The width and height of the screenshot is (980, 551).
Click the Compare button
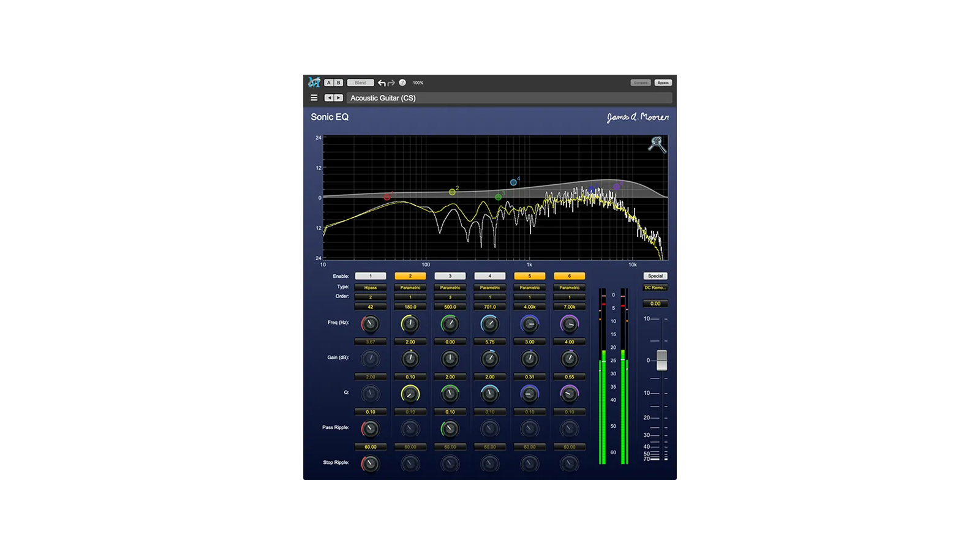[x=641, y=83]
